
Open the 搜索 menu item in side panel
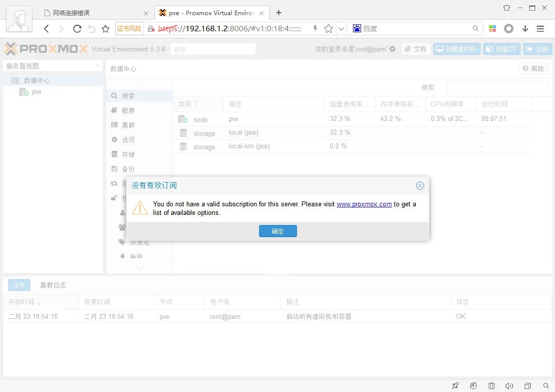[x=139, y=96]
